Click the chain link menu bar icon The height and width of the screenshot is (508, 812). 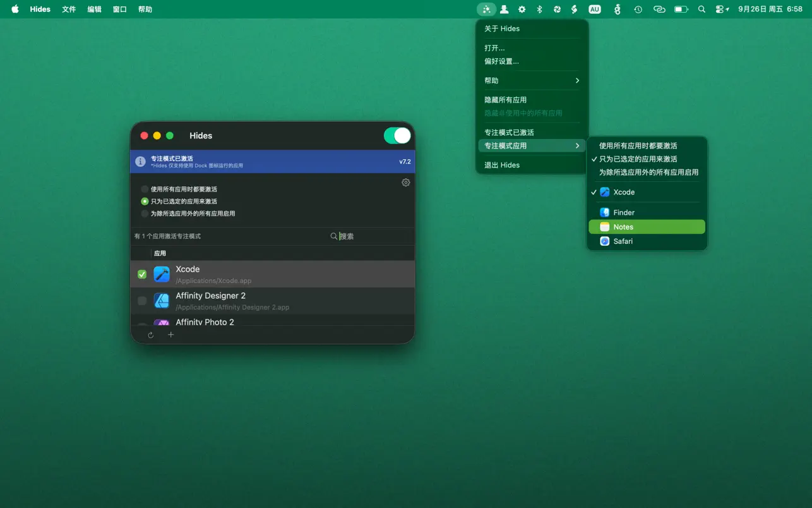(x=659, y=9)
